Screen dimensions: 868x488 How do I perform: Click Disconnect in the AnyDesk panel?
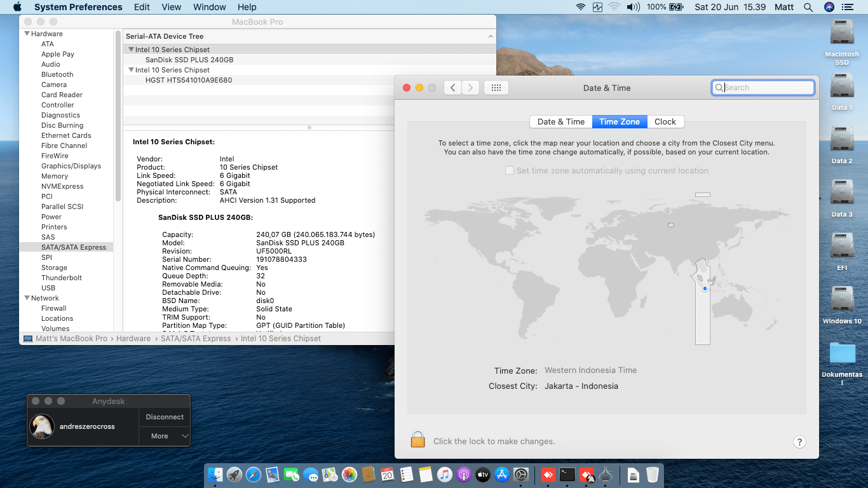165,417
